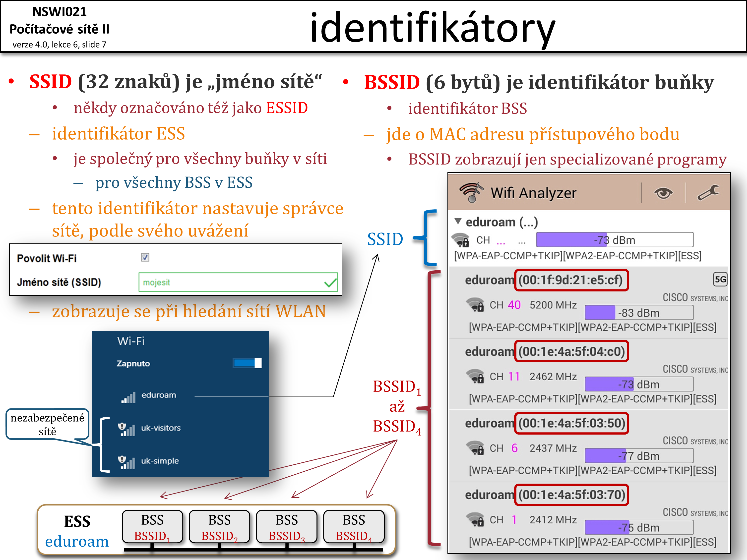Click the locked wifi icon beside CH 6
The height and width of the screenshot is (560, 747).
coord(475,448)
